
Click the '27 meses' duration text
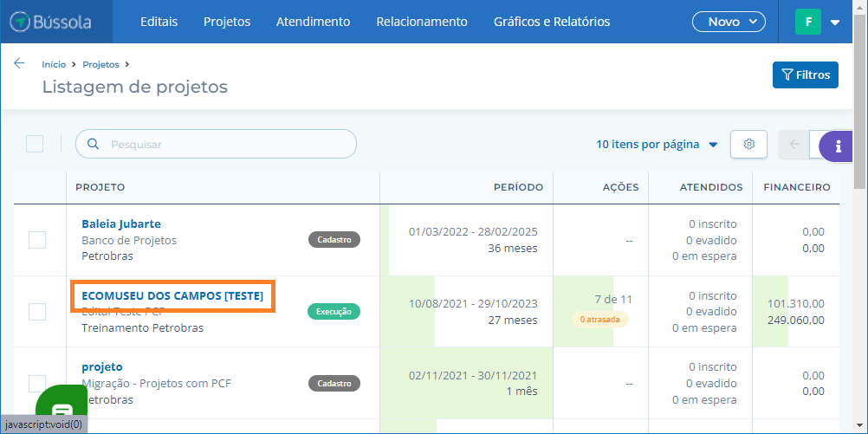point(513,320)
